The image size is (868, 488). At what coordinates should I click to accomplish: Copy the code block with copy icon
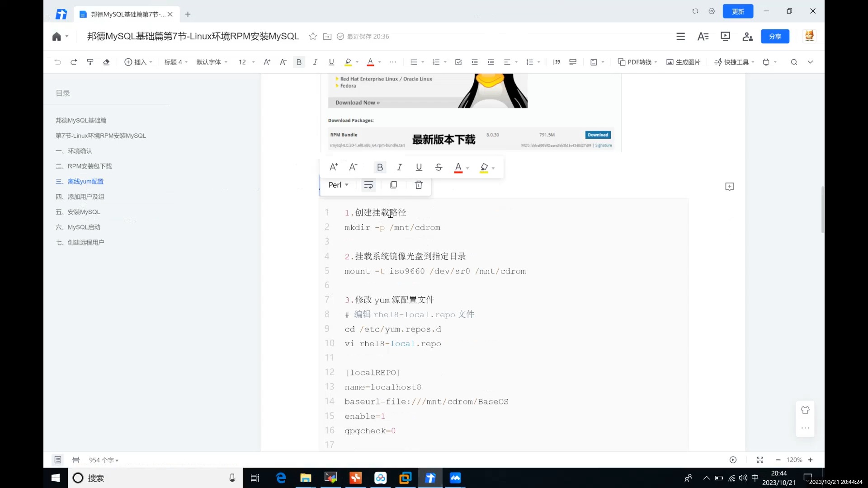click(x=393, y=185)
